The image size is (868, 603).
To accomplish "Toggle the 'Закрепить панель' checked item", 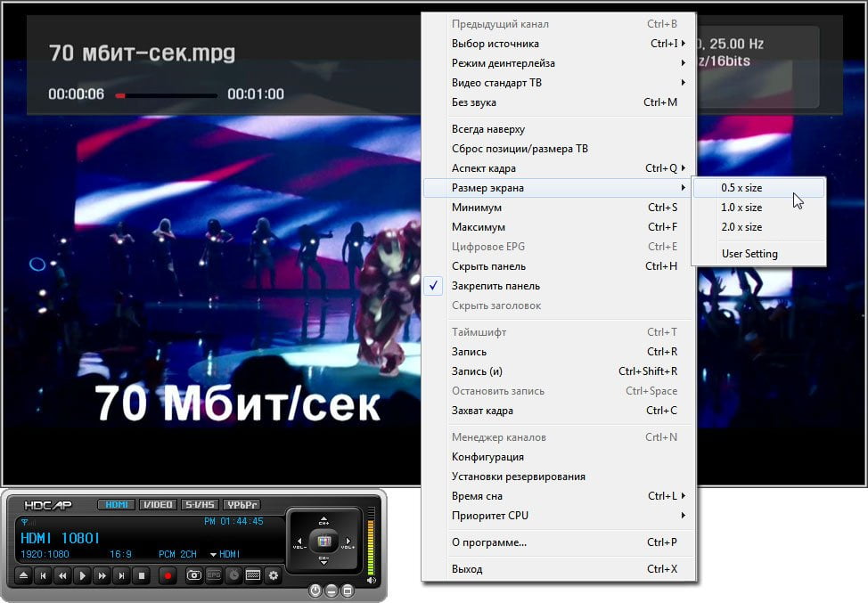I will [x=559, y=286].
